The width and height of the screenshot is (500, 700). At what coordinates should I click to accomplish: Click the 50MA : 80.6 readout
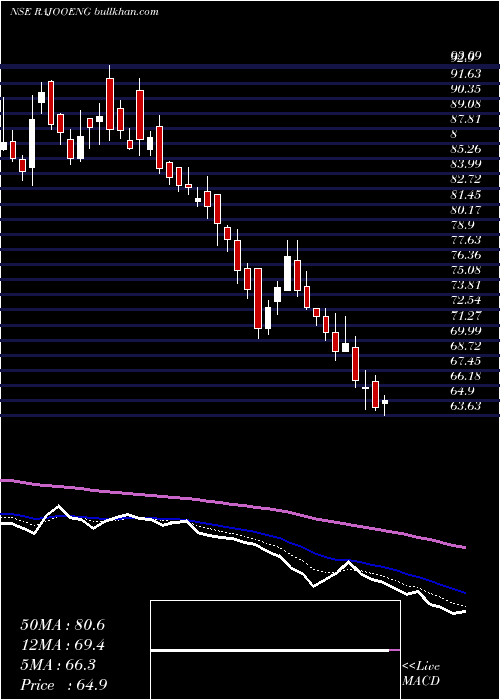[62, 625]
